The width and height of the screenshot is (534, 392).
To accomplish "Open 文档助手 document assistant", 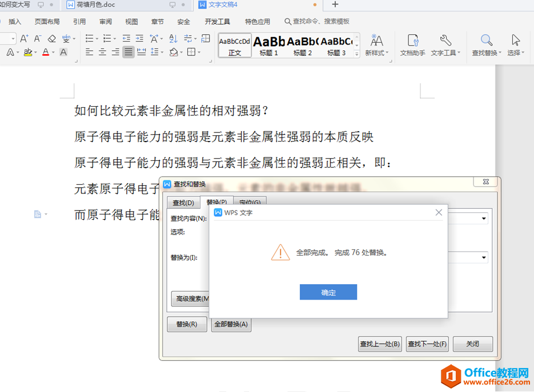I will pos(412,45).
